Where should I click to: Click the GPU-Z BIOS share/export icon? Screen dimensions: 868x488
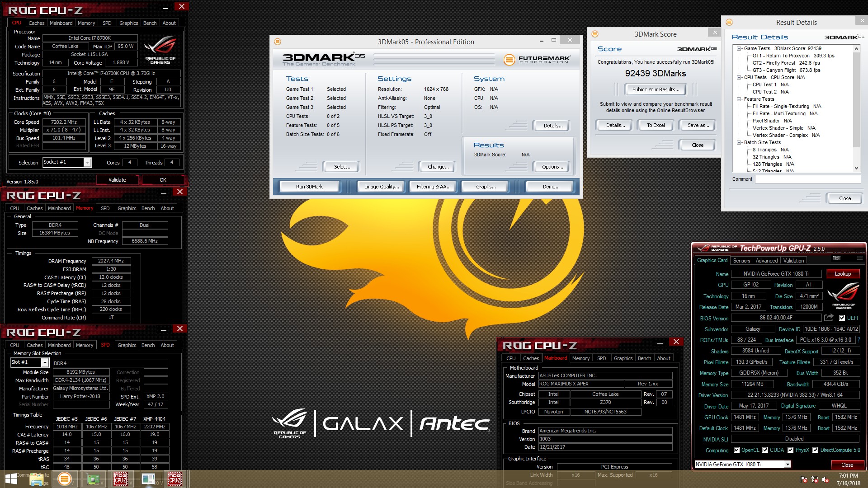829,318
